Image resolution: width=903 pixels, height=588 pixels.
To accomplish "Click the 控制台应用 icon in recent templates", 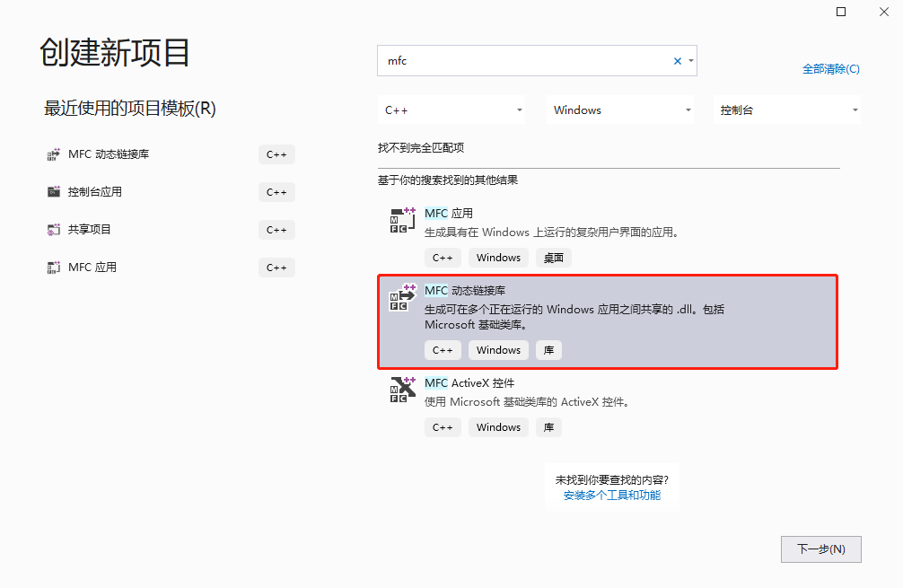I will click(x=54, y=192).
